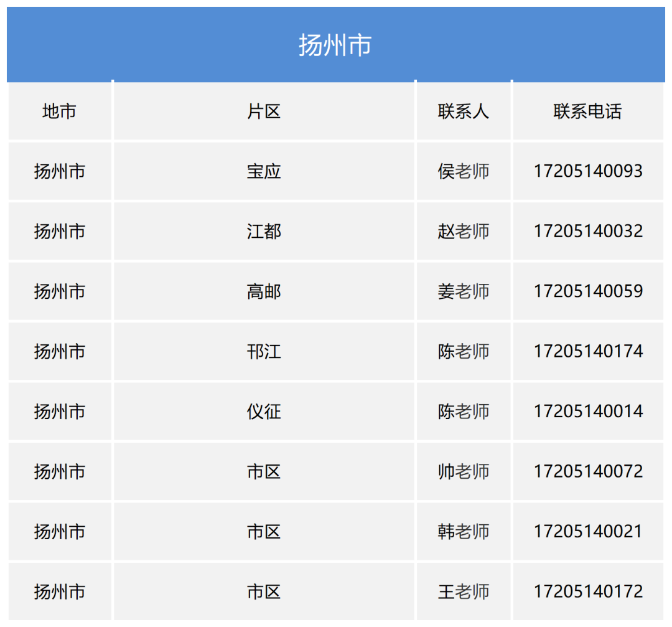Click 扬州市 in the 邗江 row
This screenshot has height=627, width=672.
[x=60, y=352]
